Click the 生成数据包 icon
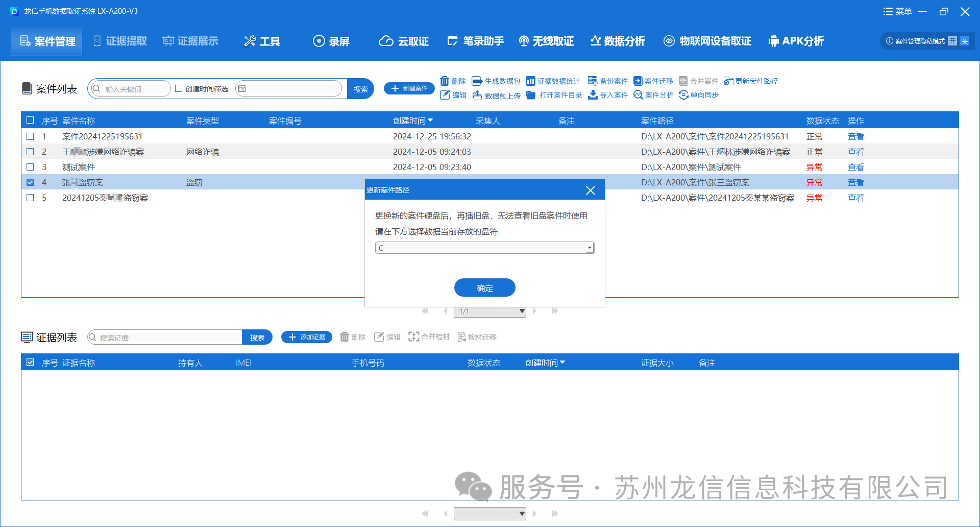The image size is (980, 527). [477, 81]
